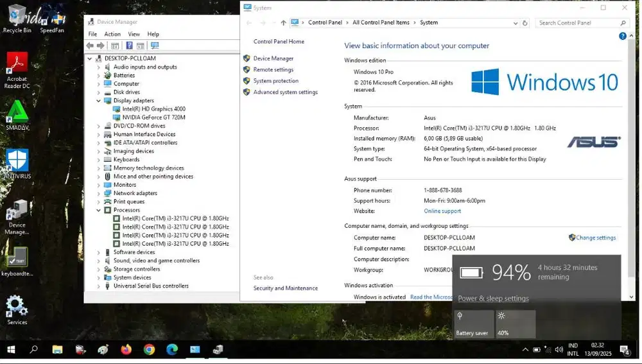
Task: Click the Power & sleep settings link
Action: (493, 299)
